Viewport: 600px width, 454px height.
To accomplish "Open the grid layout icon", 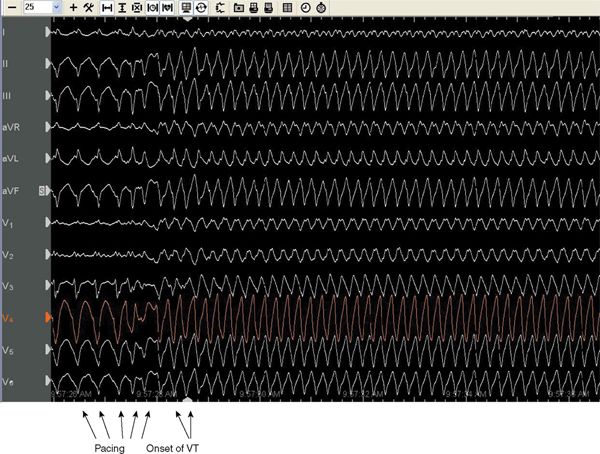I will click(287, 7).
